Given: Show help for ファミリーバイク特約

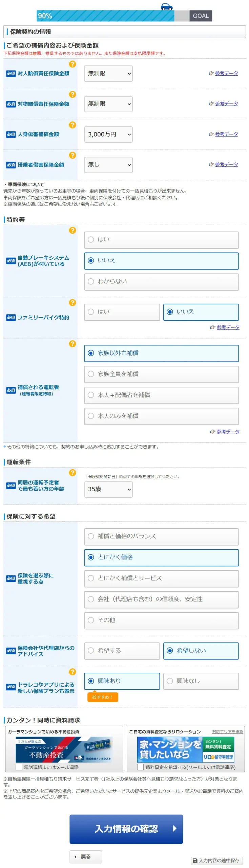Looking at the screenshot, I should click(72, 302).
